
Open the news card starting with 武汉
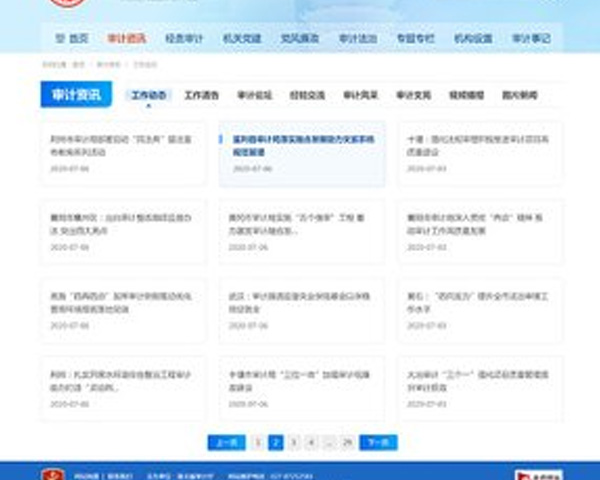pos(302,310)
